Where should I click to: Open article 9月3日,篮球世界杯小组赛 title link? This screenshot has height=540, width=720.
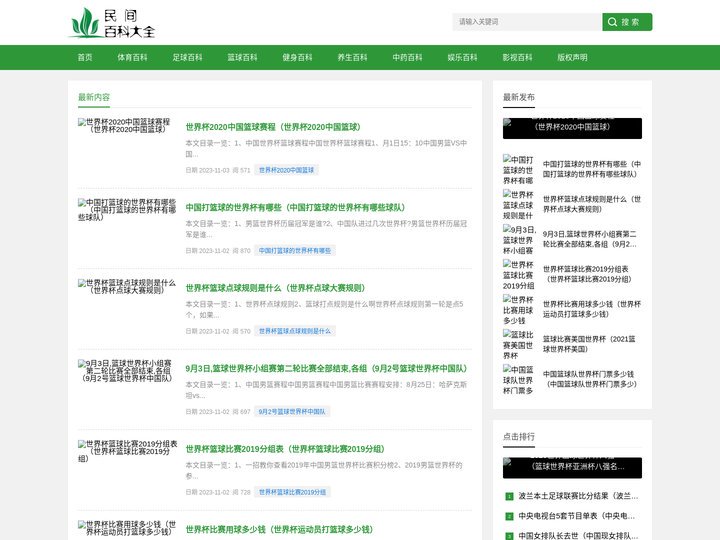(326, 368)
